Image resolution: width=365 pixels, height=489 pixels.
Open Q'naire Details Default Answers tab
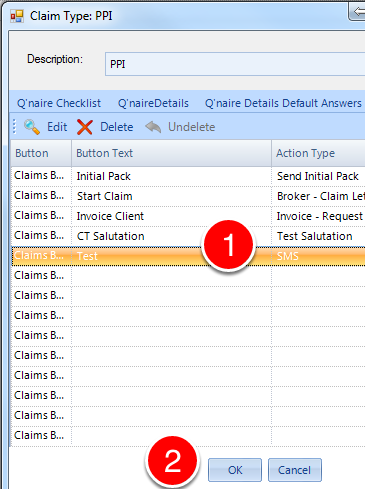283,103
